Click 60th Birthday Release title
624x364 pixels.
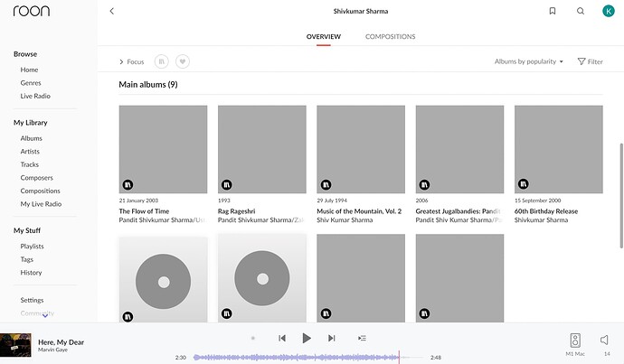(x=546, y=211)
